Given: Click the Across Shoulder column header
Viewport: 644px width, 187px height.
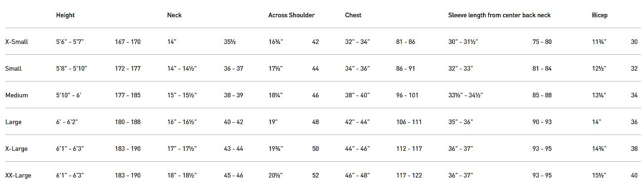Looking at the screenshot, I should coord(291,15).
